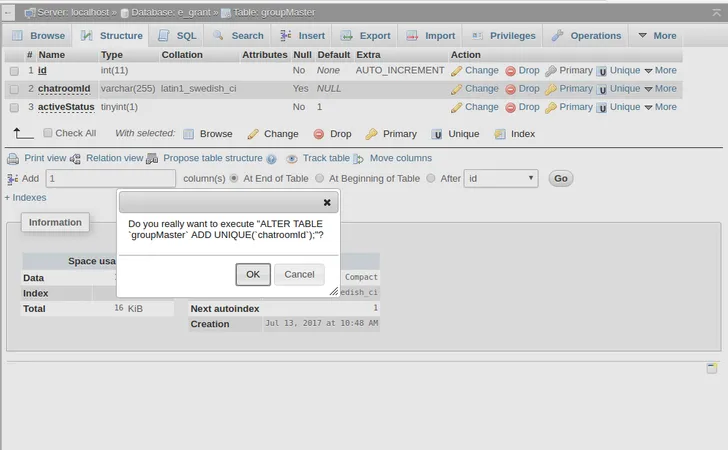728x450 pixels.
Task: Click the server icon in the breadcrumb
Action: click(30, 13)
